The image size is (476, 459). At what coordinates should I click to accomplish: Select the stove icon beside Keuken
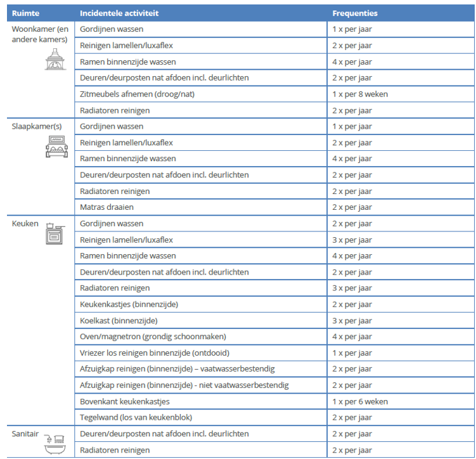[x=55, y=233]
